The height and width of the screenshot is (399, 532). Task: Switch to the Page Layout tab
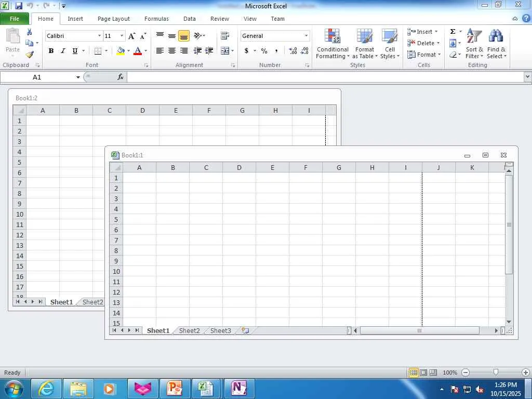pos(114,19)
